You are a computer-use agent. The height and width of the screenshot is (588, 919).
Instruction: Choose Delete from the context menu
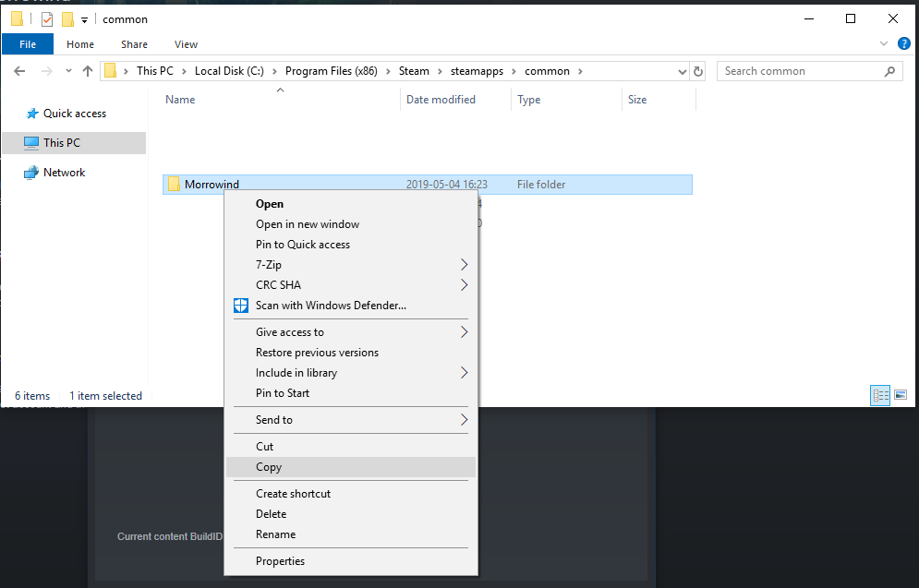click(350, 514)
